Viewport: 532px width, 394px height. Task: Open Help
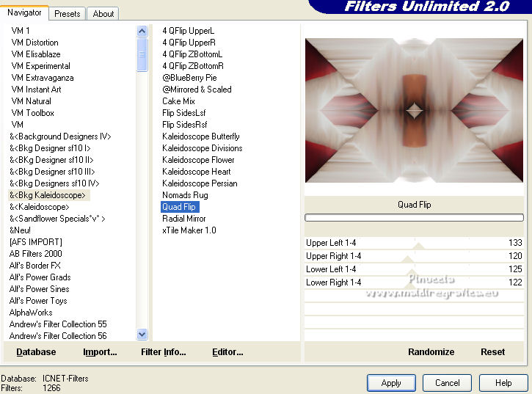click(503, 383)
